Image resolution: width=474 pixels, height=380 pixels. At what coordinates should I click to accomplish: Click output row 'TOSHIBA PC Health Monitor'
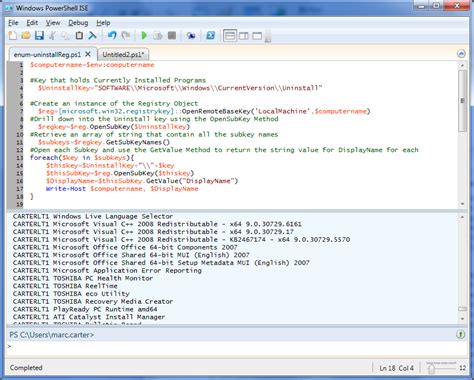tap(83, 278)
